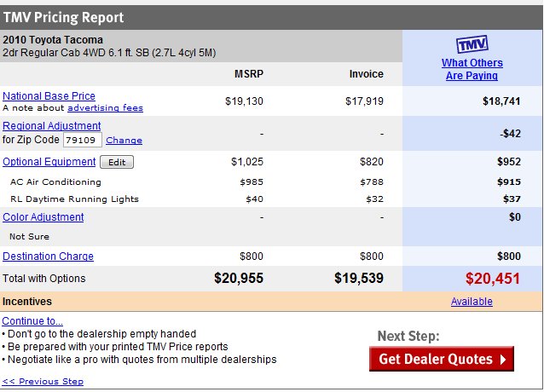This screenshot has height=392, width=544.
Task: Select the 'Negotiate like a pro' bullet text
Action: 142,360
